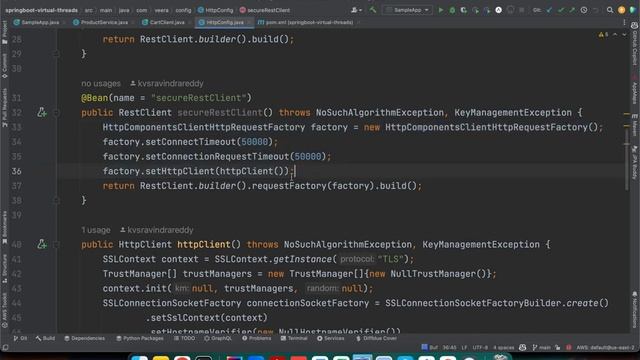Click the 'no usages' hint above line 31
Image resolution: width=640 pixels, height=360 pixels.
[101, 83]
